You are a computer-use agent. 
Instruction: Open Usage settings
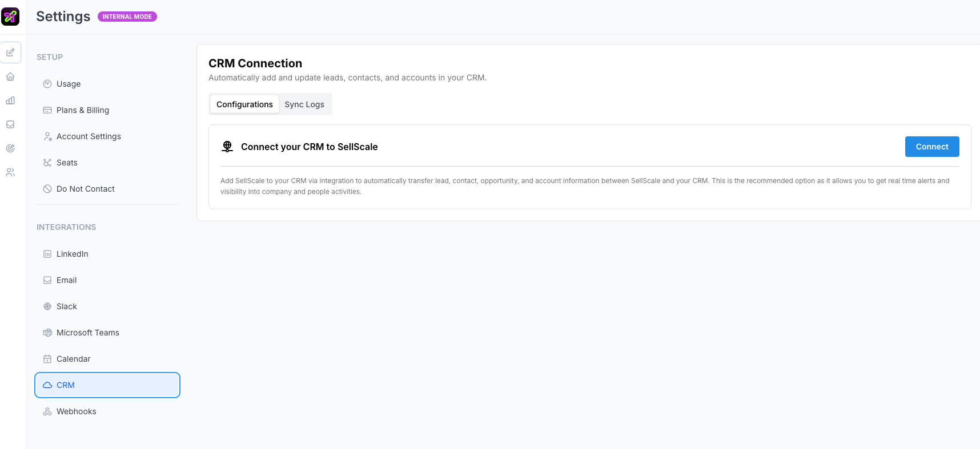coord(107,84)
